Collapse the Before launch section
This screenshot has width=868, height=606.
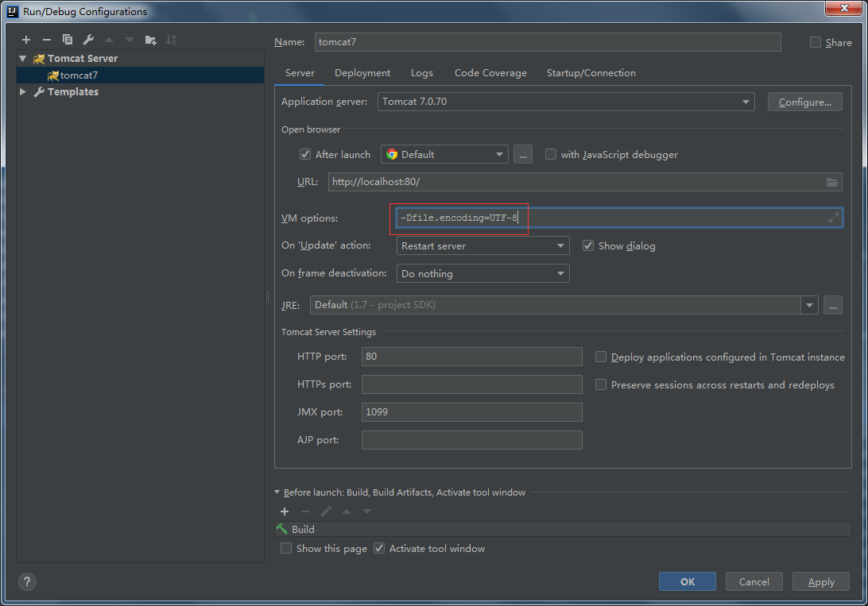pyautogui.click(x=277, y=492)
